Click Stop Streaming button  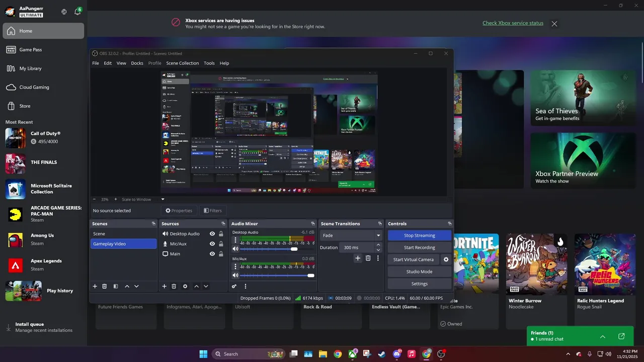click(x=420, y=235)
